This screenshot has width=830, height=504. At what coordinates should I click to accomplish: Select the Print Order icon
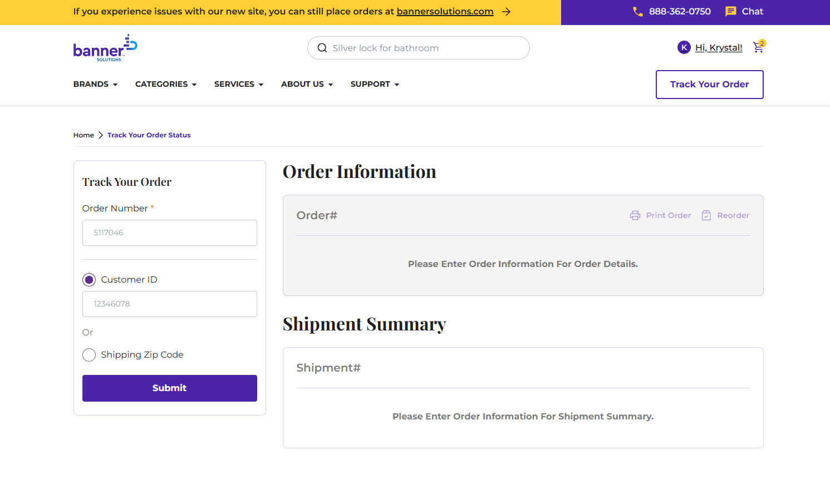click(x=635, y=215)
